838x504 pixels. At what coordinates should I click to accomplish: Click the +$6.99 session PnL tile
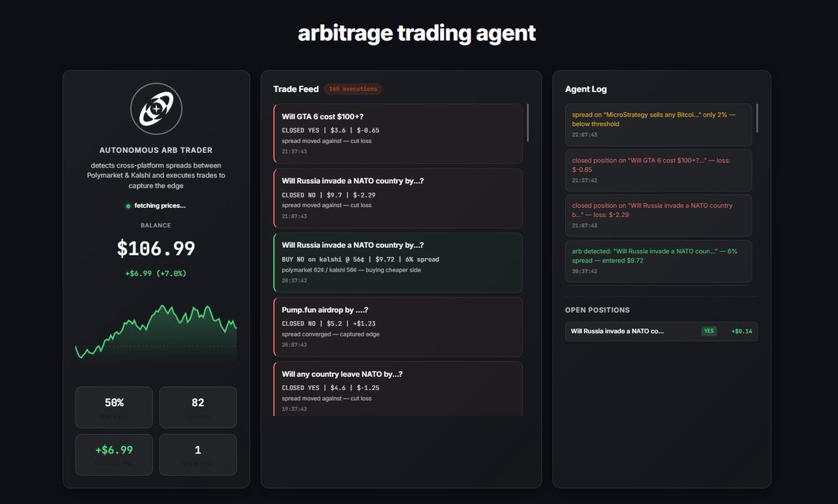114,454
